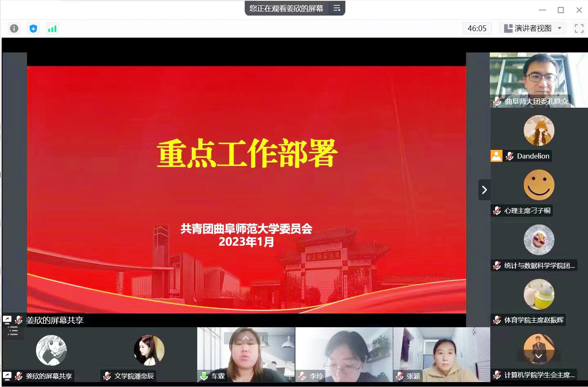
Task: Click the smiley face avatar of 心理主席刁子桐
Action: click(x=539, y=185)
